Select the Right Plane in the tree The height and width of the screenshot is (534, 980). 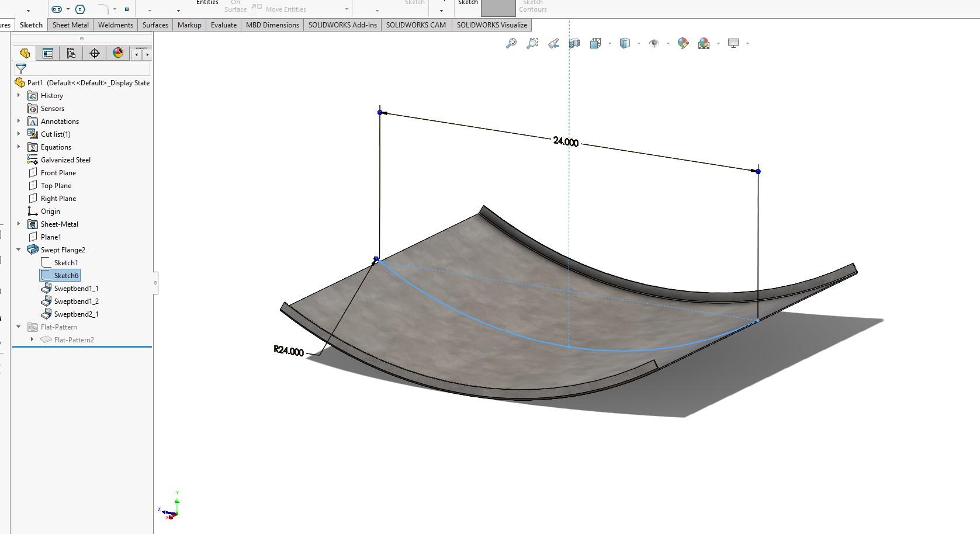[x=58, y=198]
